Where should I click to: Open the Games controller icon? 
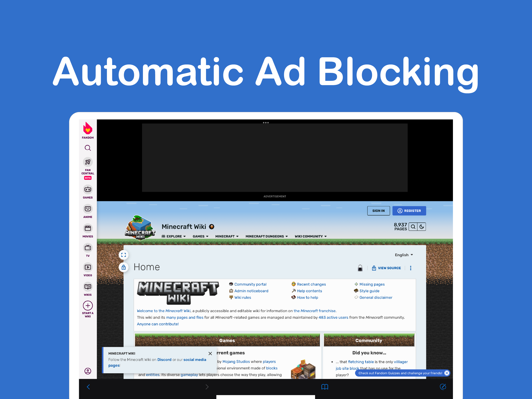click(x=88, y=189)
